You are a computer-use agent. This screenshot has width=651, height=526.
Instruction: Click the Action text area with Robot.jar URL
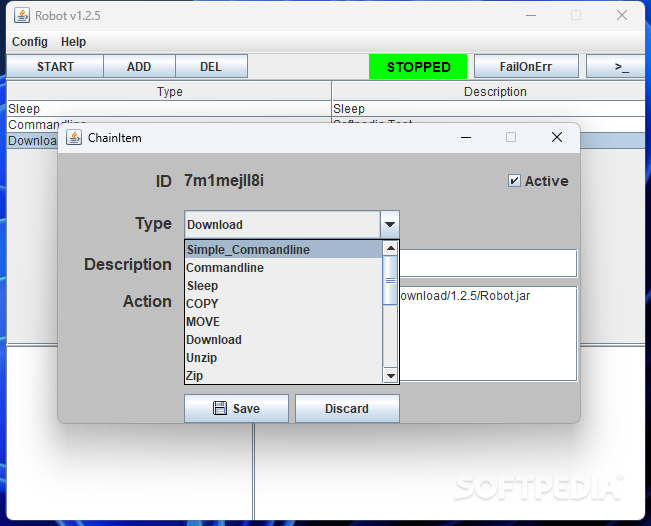click(488, 333)
